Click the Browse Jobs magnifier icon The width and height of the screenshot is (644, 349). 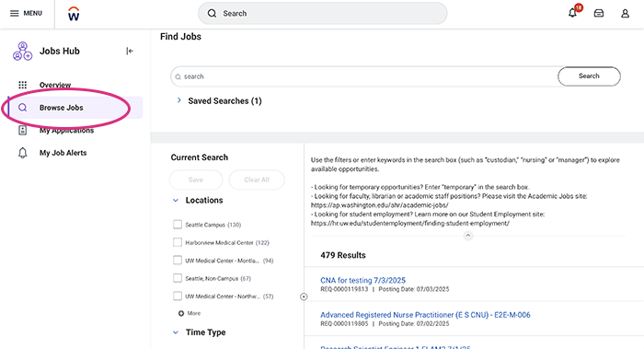coord(23,108)
